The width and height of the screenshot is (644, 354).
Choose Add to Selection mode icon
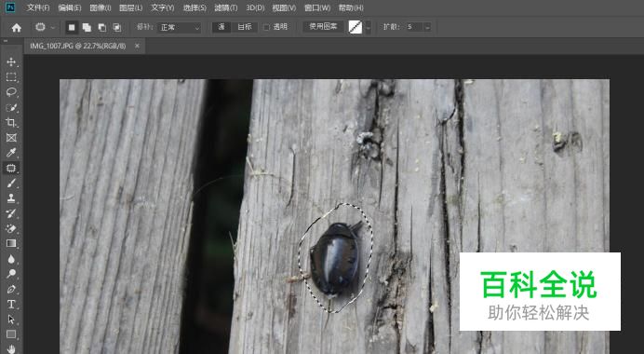pyautogui.click(x=87, y=28)
